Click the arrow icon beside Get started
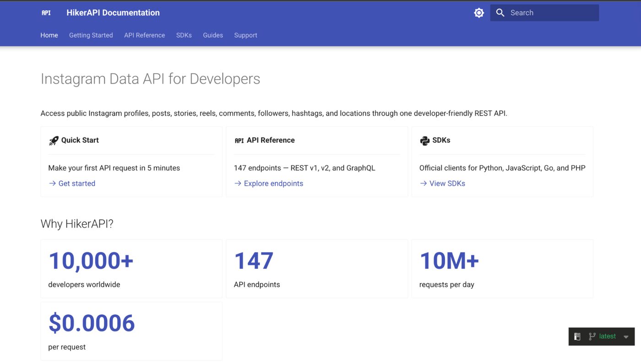The width and height of the screenshot is (641, 364). coord(52,183)
